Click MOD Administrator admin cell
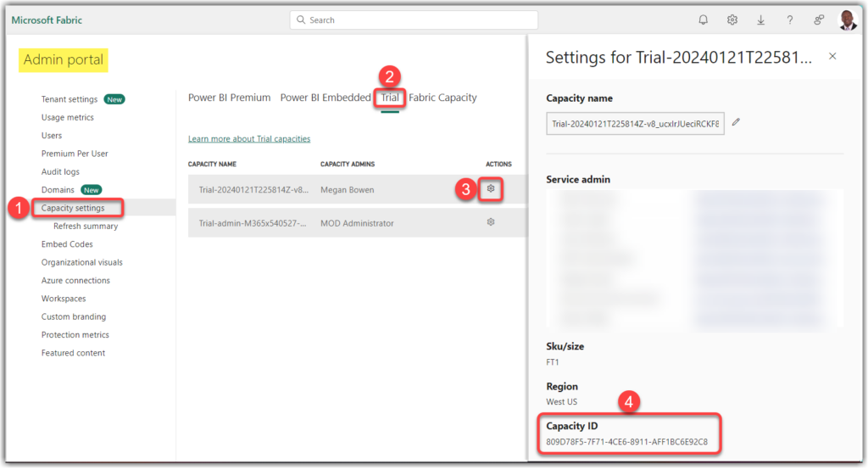 coord(357,223)
